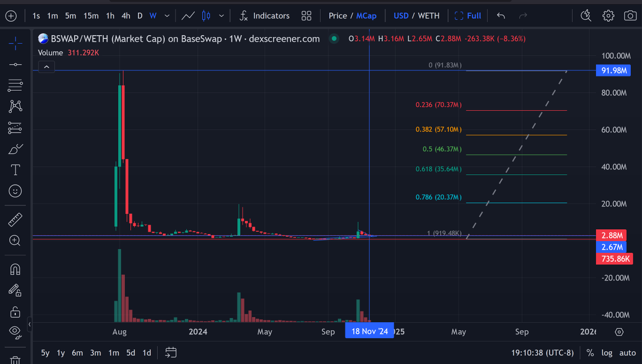Toggle lock all drawings

[x=16, y=311]
